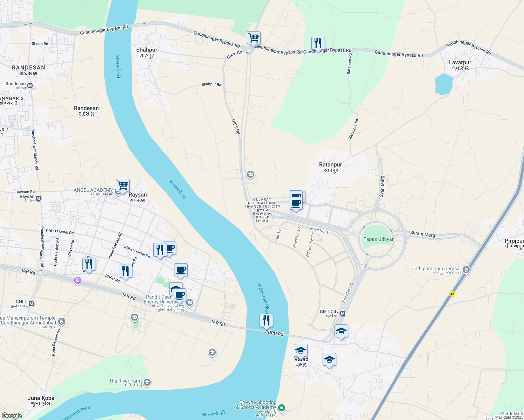Click the coffee cup marker at GIFT City
This screenshot has width=524, height=420.
click(296, 203)
